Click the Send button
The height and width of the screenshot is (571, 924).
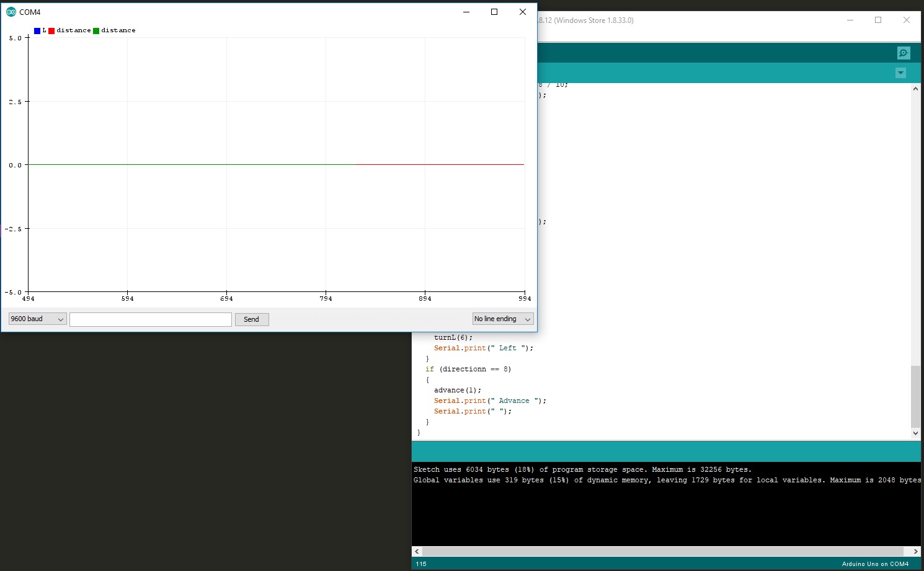(x=252, y=319)
